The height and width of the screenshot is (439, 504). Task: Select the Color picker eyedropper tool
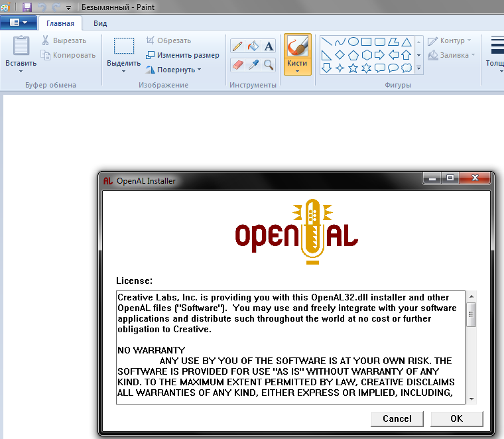pos(253,64)
